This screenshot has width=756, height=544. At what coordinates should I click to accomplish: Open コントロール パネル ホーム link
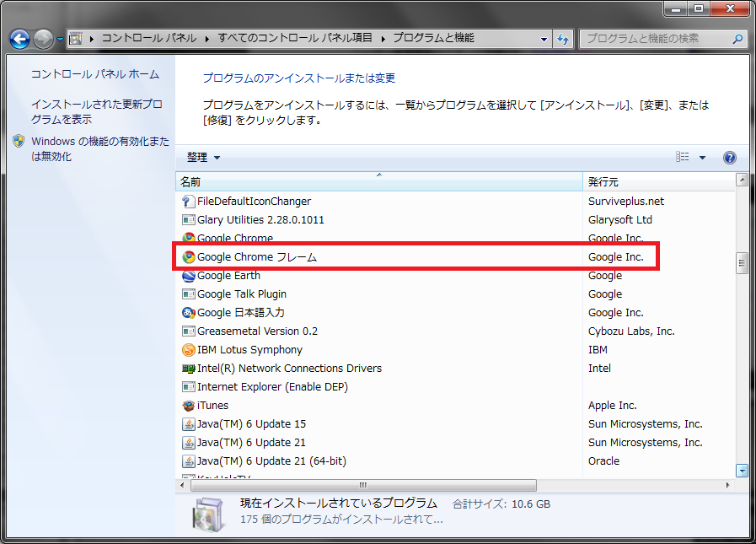(95, 74)
